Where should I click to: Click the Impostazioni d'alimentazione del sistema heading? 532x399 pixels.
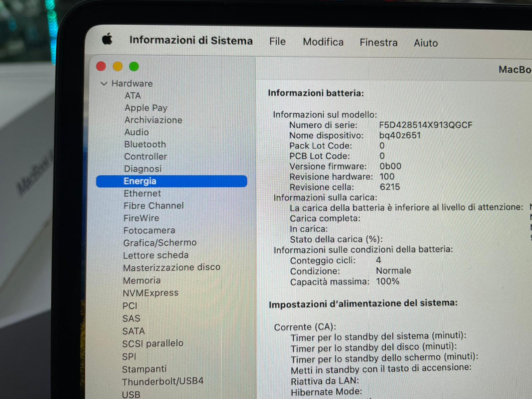click(363, 304)
